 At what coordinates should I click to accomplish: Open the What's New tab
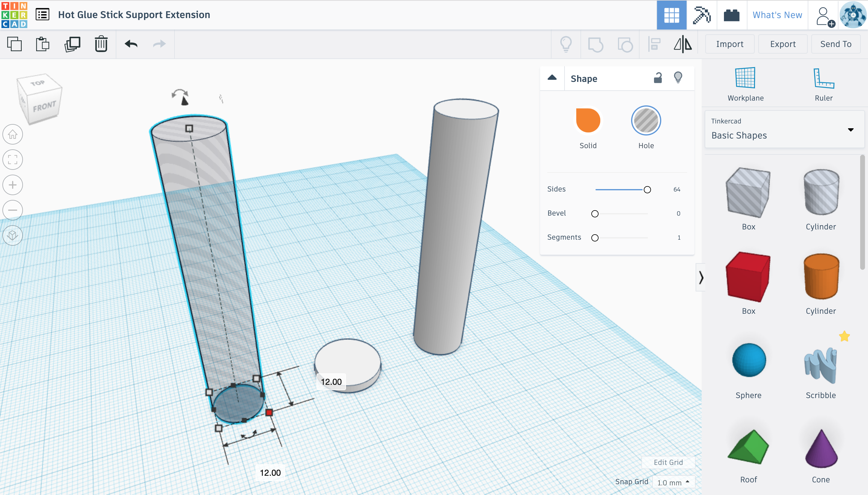[777, 15]
